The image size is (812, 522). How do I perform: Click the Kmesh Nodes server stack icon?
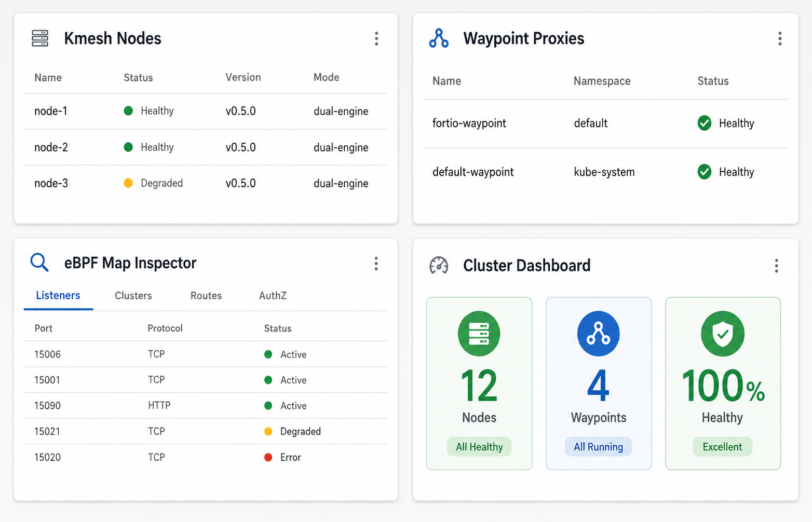coord(40,38)
